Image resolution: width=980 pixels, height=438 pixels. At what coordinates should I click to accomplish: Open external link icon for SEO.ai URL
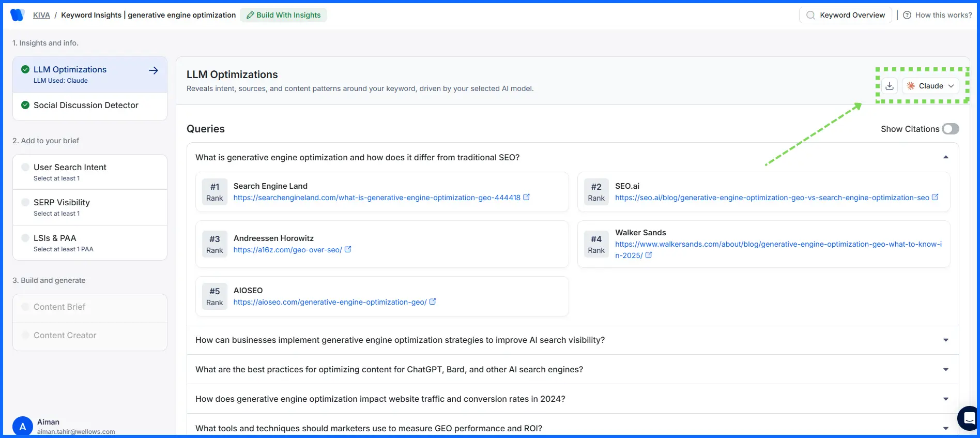coord(935,197)
